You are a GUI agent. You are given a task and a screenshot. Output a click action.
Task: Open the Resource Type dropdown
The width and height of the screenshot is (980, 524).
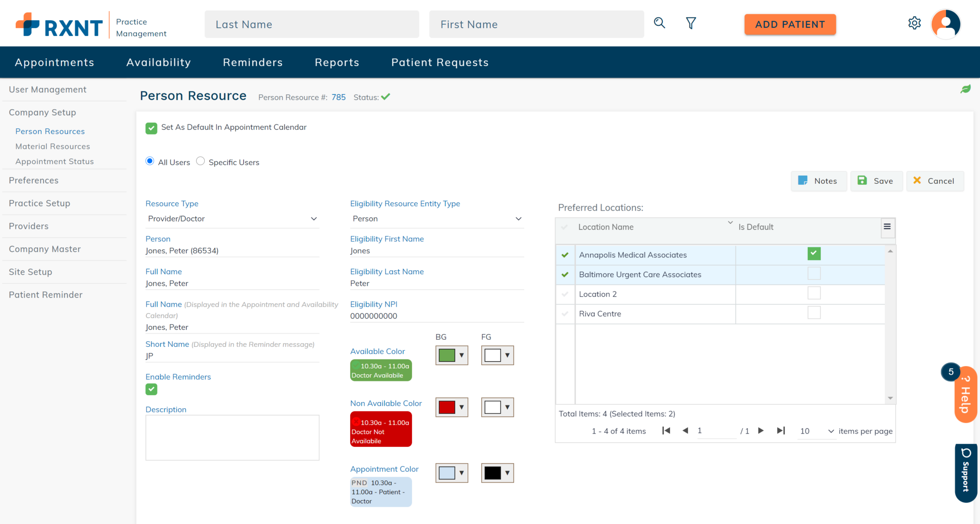[313, 219]
